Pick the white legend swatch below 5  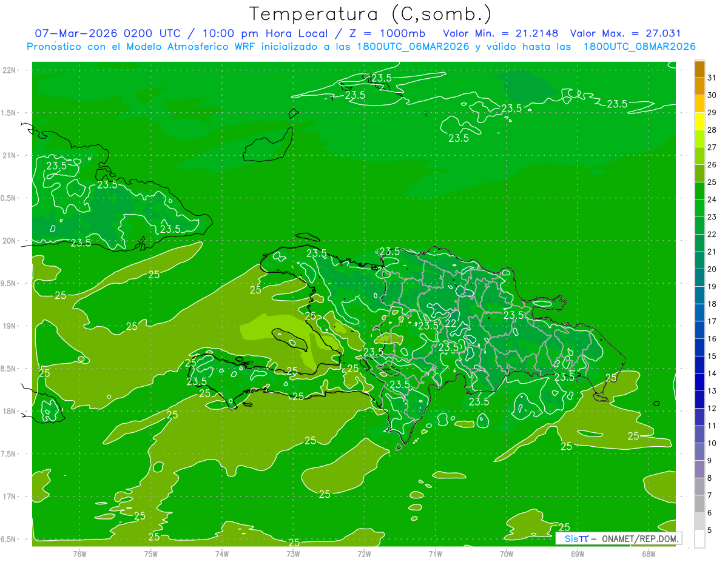(699, 539)
